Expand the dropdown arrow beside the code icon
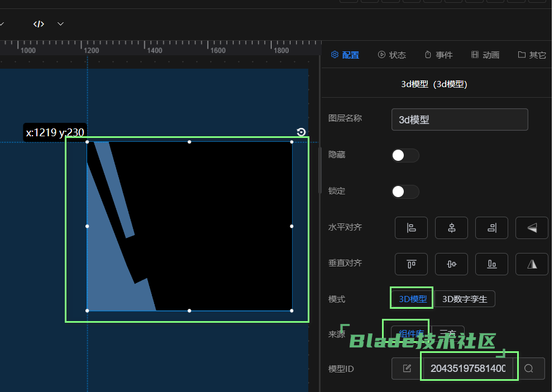 [61, 24]
